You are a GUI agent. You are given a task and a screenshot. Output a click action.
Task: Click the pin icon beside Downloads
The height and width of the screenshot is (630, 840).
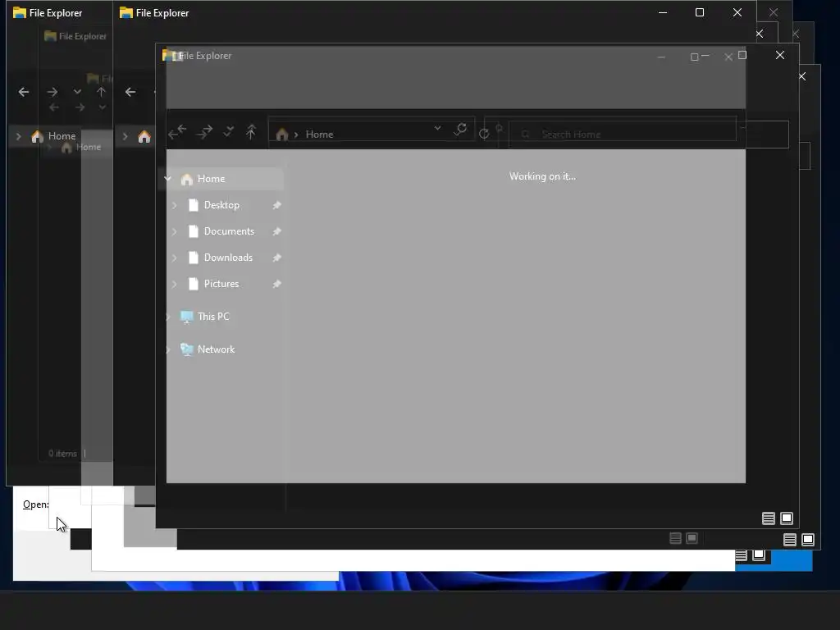[276, 258]
